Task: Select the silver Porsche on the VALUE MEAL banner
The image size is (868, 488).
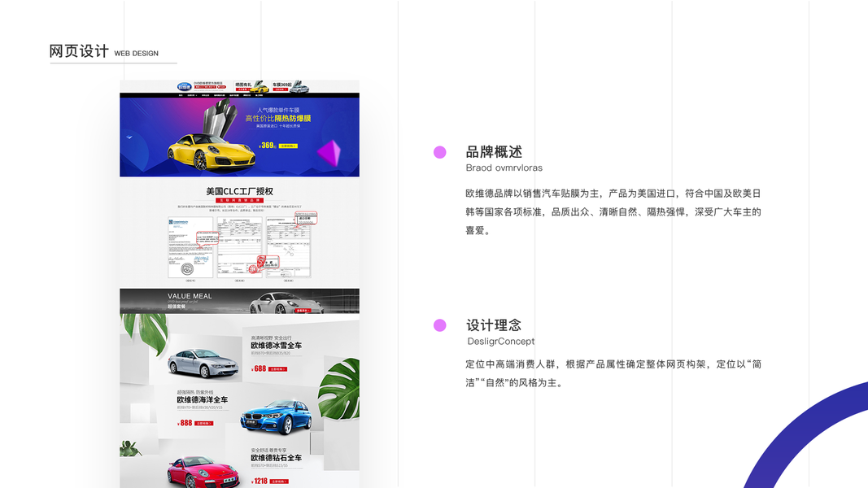Action: 286,302
